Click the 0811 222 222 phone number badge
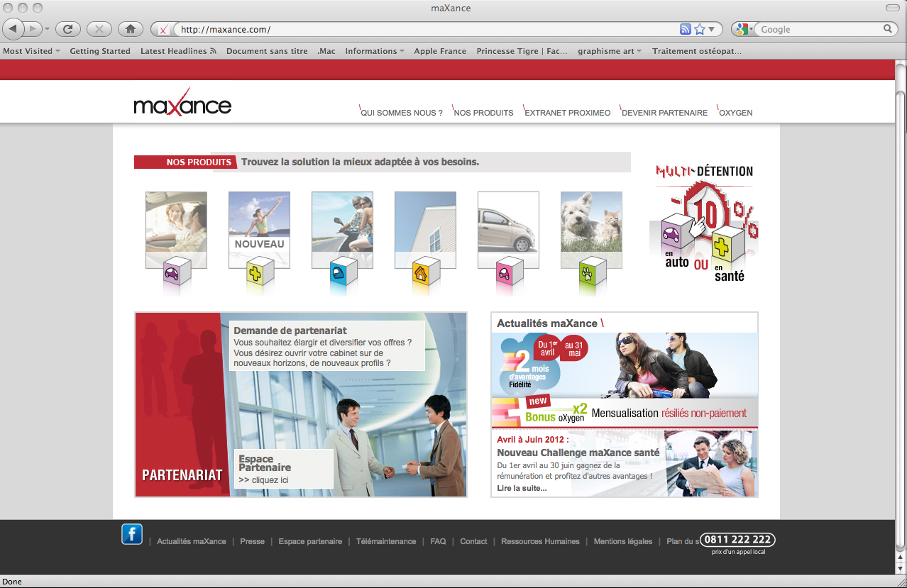 click(738, 540)
